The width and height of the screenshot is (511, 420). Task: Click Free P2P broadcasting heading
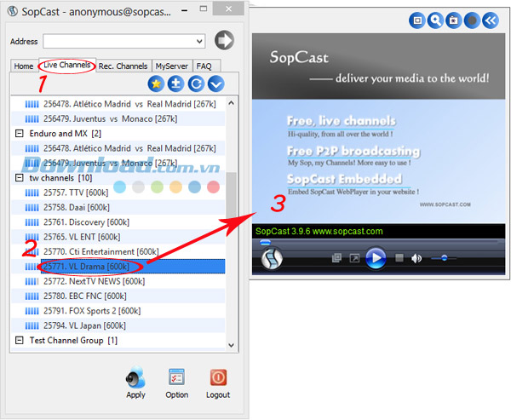(x=353, y=152)
